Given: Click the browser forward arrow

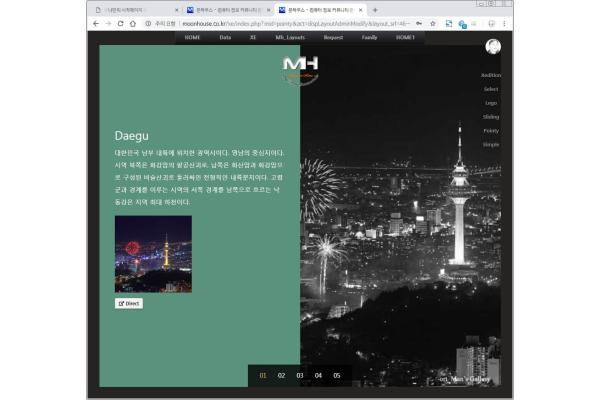Looking at the screenshot, I should pos(108,24).
